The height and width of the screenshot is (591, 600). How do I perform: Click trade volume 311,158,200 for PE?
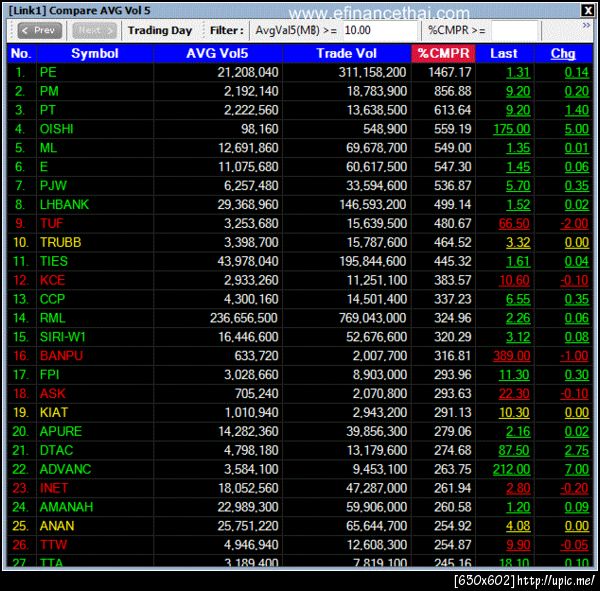(x=373, y=72)
